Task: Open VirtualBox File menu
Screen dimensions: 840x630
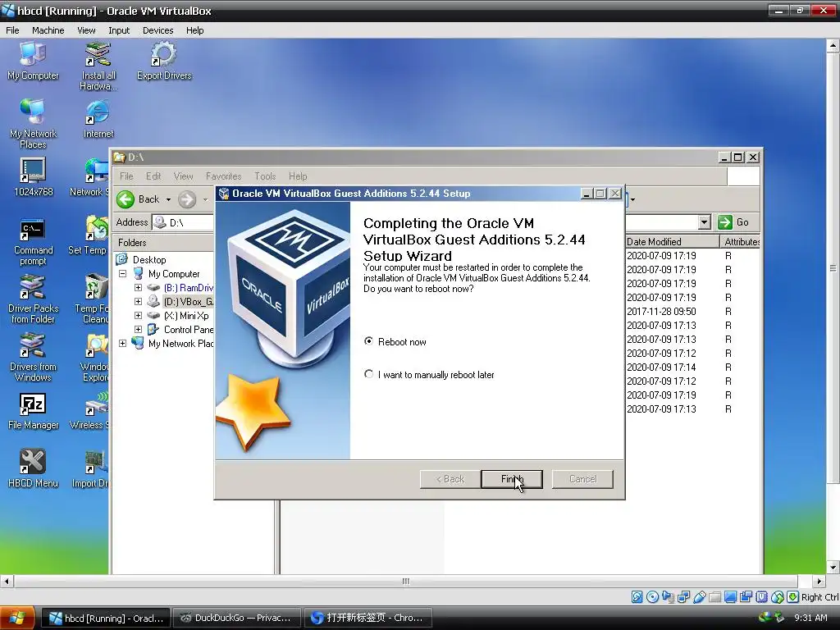Action: [x=12, y=30]
